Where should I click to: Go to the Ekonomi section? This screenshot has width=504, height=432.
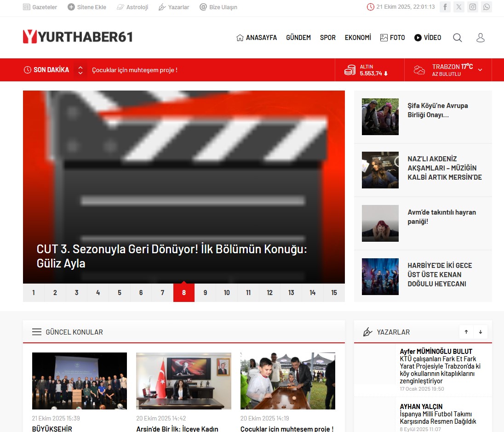point(358,38)
